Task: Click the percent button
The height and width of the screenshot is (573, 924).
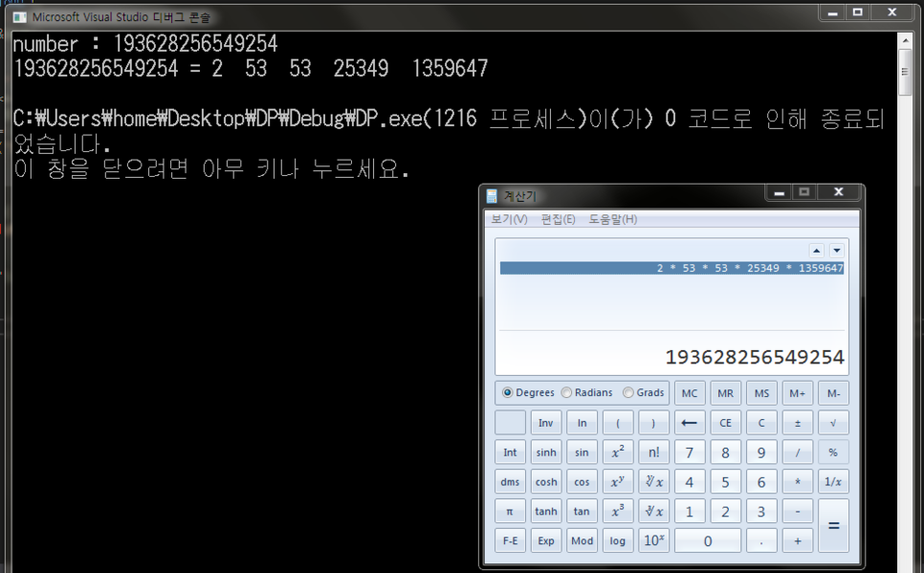Action: [833, 452]
